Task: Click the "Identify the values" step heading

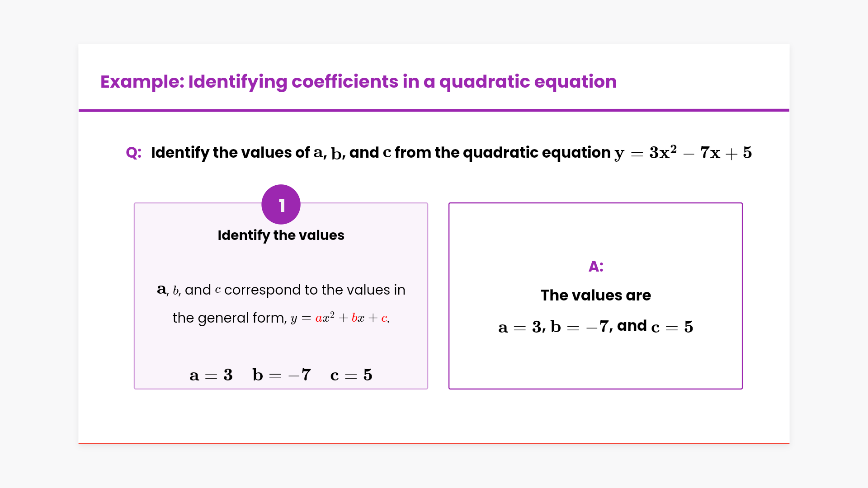Action: [x=281, y=235]
